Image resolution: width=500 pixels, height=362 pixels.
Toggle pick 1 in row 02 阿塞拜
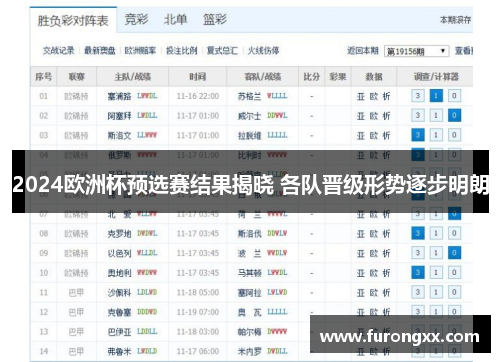pos(436,116)
